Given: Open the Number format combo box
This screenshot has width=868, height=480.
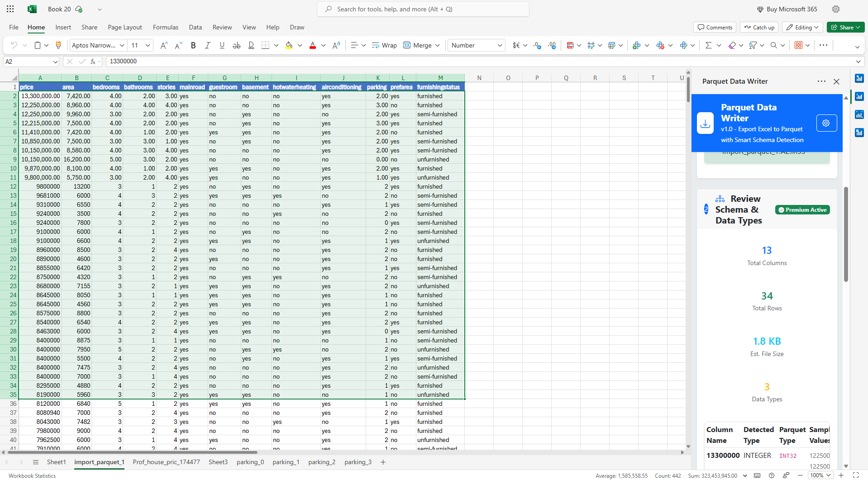Looking at the screenshot, I should point(476,45).
